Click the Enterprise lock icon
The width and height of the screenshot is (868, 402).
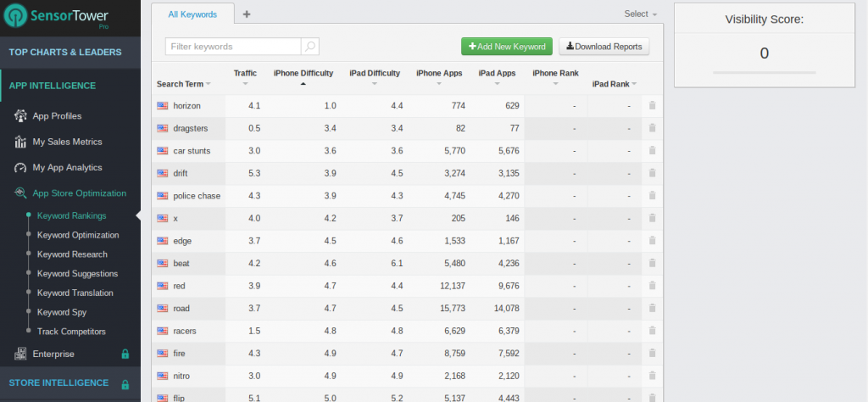(125, 354)
